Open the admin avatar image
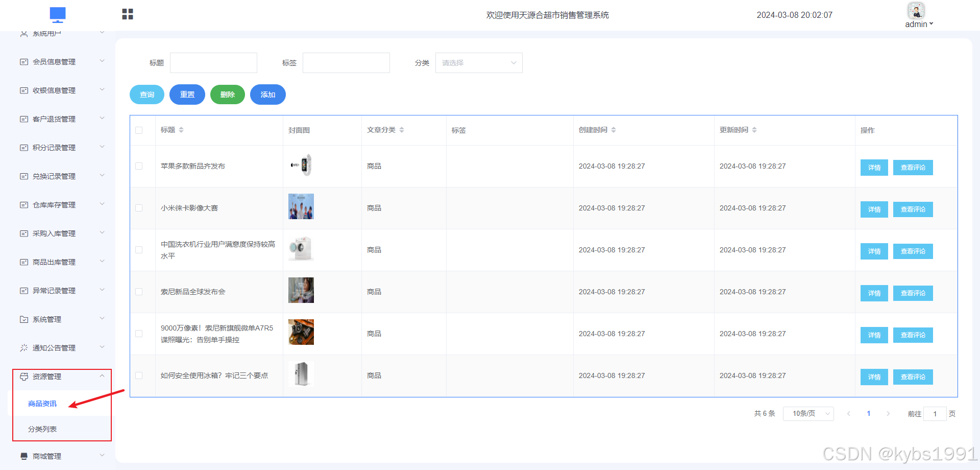This screenshot has height=470, width=980. [x=916, y=10]
